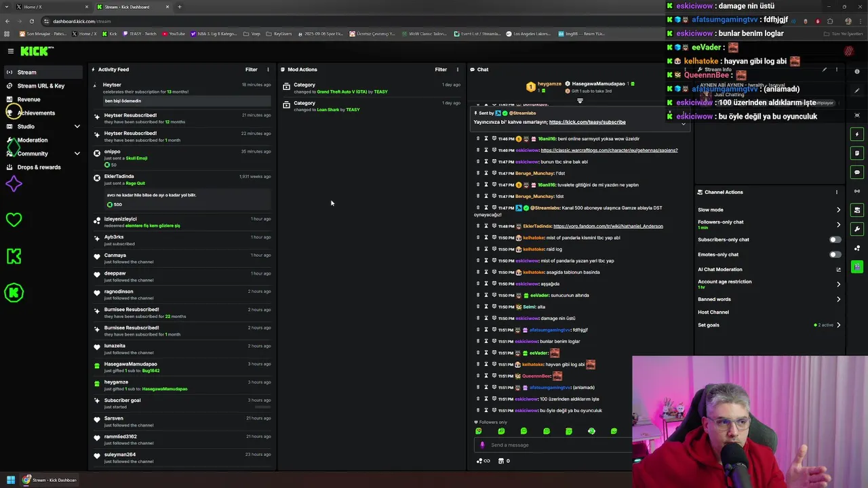The width and height of the screenshot is (868, 488).
Task: Expand Banned words settings
Action: pos(838,299)
